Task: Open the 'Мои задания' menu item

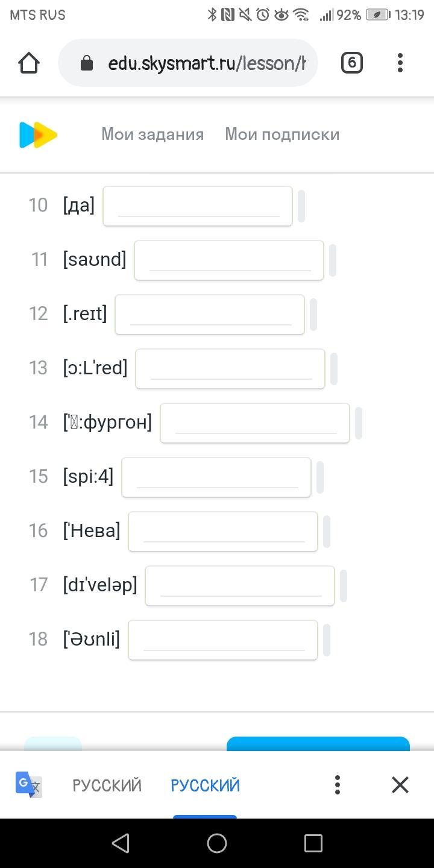Action: [x=153, y=134]
